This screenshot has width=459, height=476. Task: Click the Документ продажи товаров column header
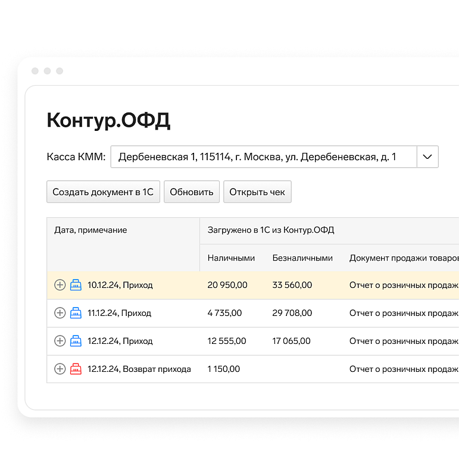coord(404,258)
